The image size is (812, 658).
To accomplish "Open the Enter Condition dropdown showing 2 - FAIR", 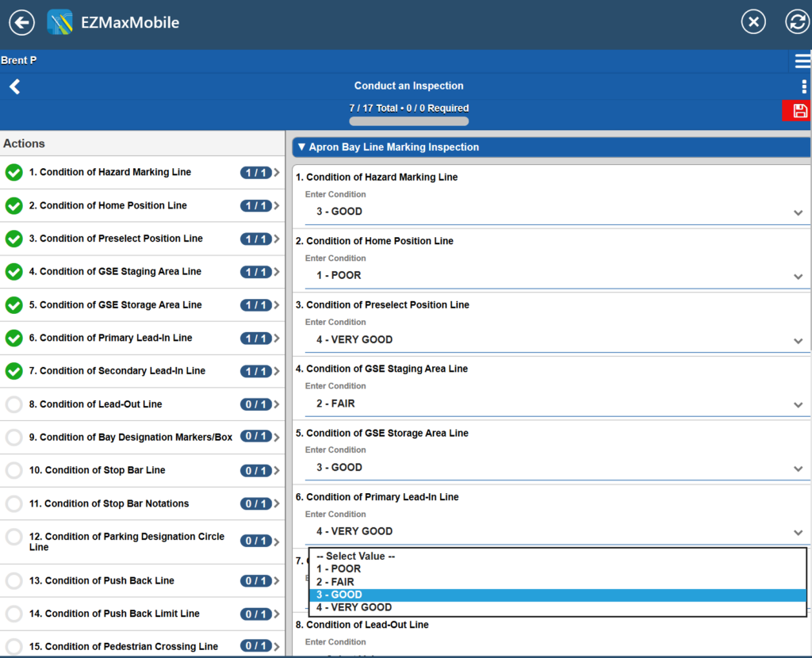I will 547,403.
